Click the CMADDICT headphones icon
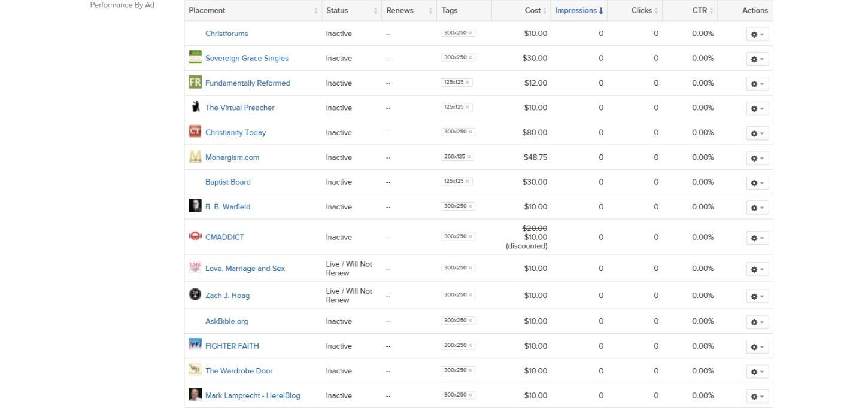The width and height of the screenshot is (868, 408). (195, 236)
